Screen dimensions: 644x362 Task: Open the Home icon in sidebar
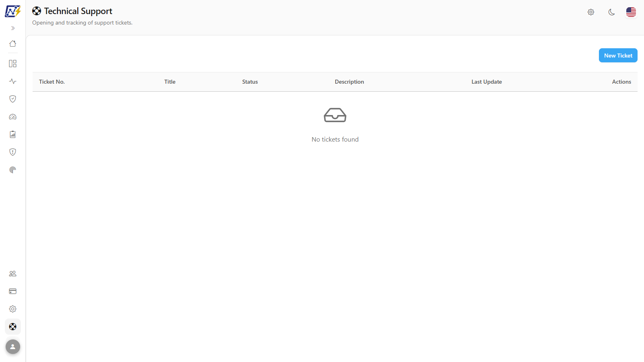pos(13,43)
